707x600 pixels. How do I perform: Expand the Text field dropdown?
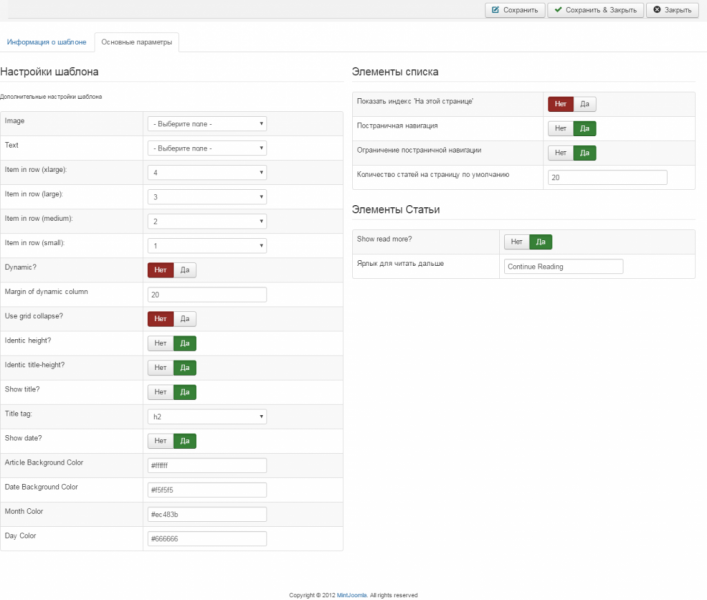click(207, 148)
